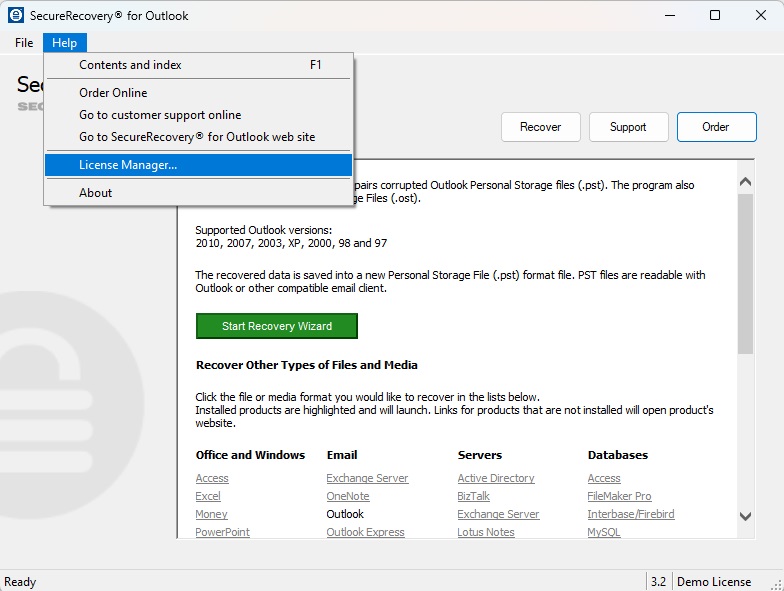Image resolution: width=784 pixels, height=591 pixels.
Task: Click the SecureRecovery app icon in title bar
Action: 16,15
